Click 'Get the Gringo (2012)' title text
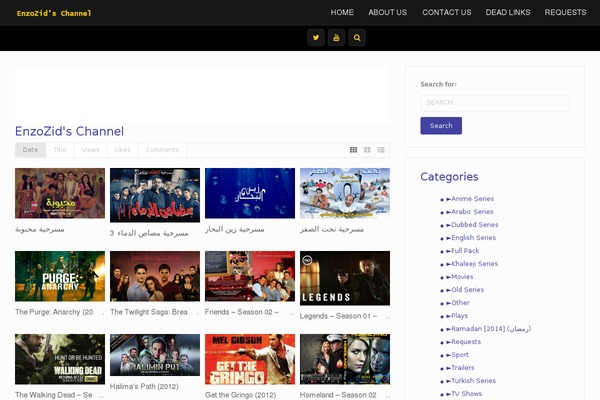Image resolution: width=600 pixels, height=400 pixels. tap(240, 395)
